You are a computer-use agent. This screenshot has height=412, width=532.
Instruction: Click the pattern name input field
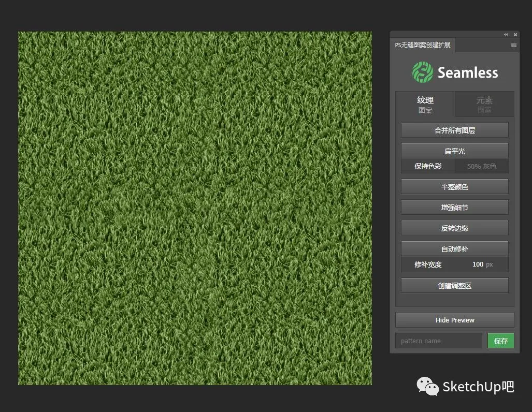point(438,341)
